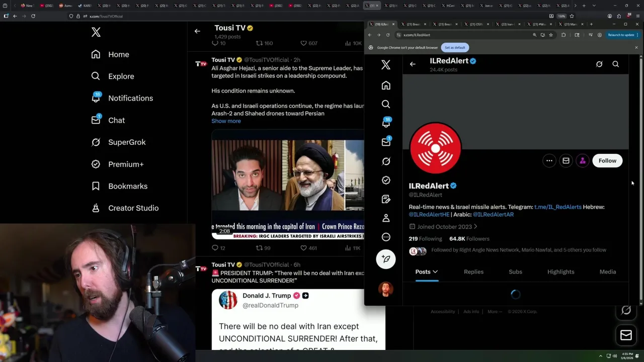Open Grok icon in the ILRedAlert profile header

click(x=599, y=64)
